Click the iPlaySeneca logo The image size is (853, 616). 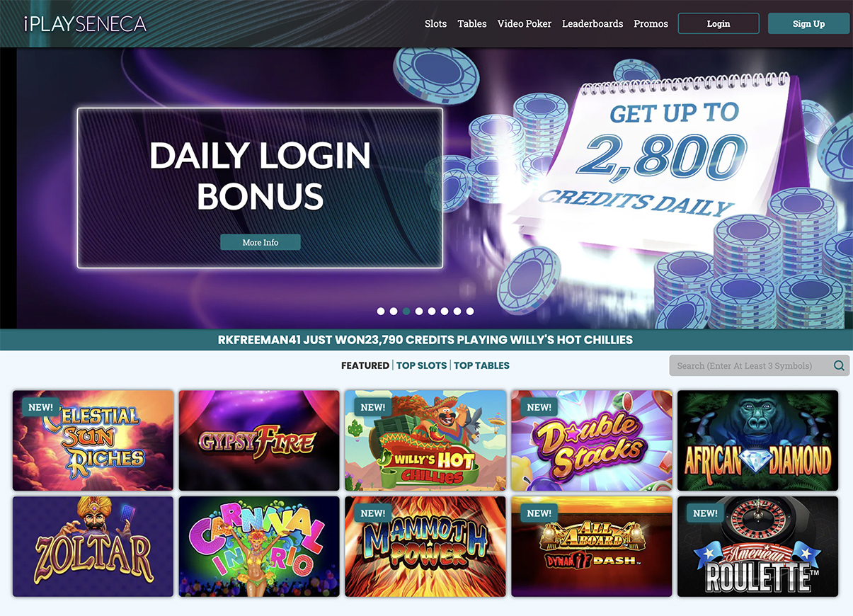click(x=84, y=23)
